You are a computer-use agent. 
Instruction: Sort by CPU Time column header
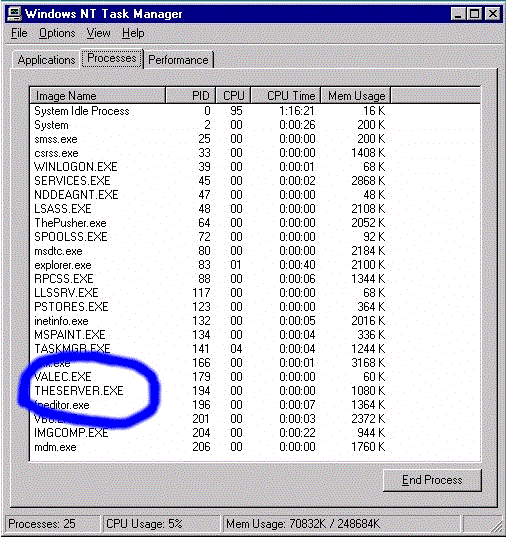[x=286, y=96]
